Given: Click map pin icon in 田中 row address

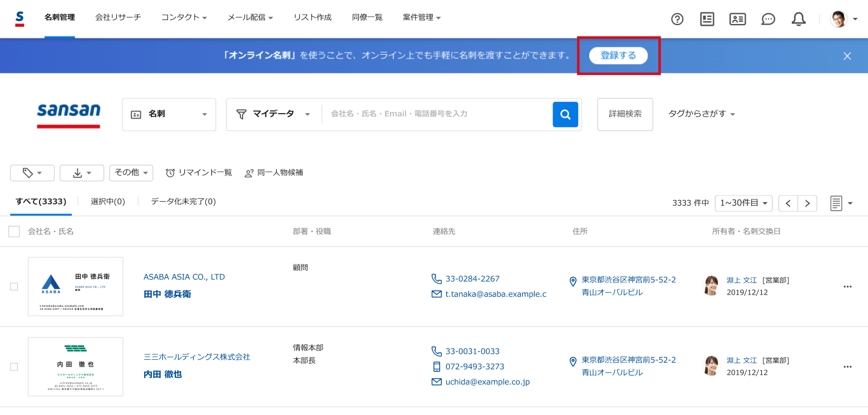Looking at the screenshot, I should click(573, 282).
